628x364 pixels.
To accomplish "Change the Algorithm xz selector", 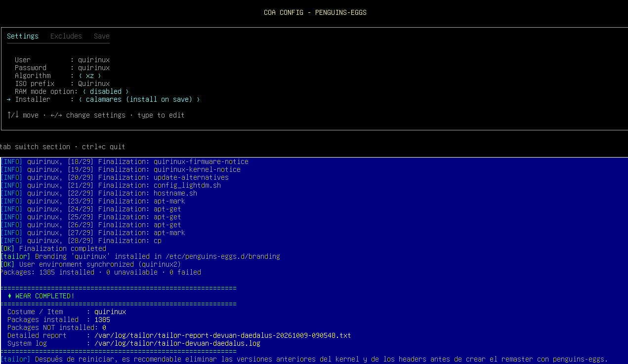I will tap(90, 76).
